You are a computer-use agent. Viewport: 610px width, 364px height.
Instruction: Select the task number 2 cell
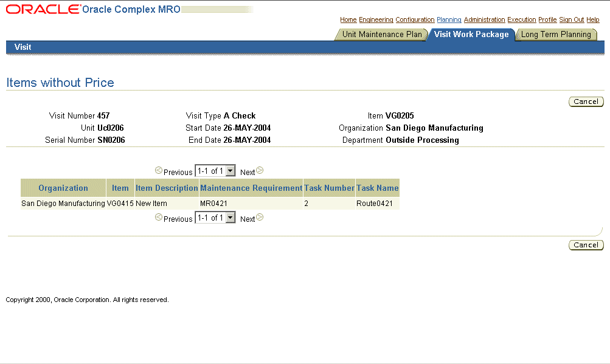329,204
